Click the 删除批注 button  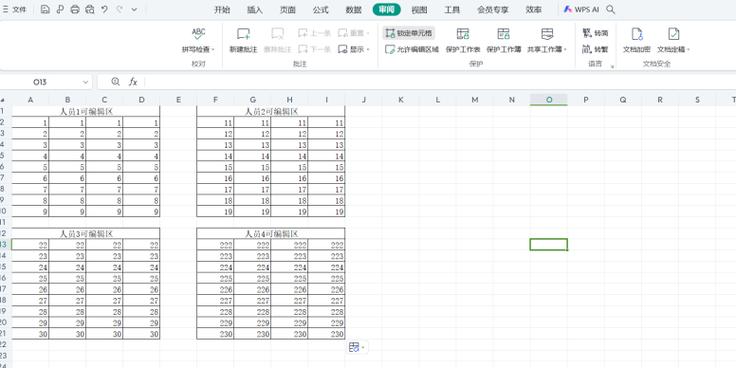[x=277, y=40]
